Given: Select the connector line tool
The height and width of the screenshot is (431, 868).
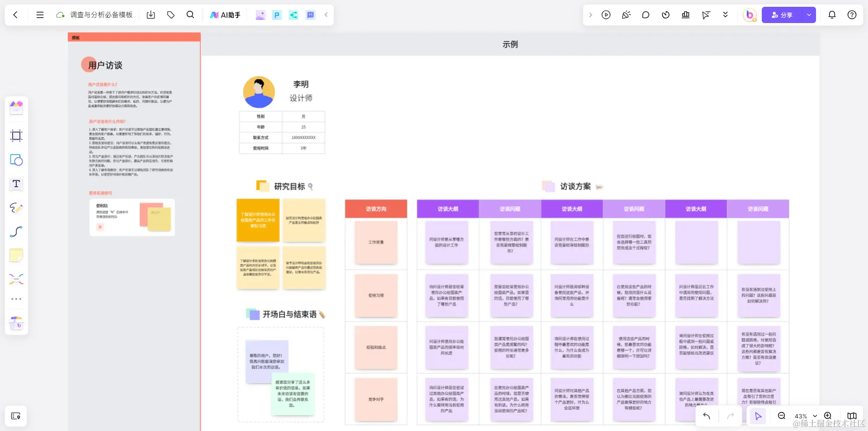Looking at the screenshot, I should pos(16,232).
